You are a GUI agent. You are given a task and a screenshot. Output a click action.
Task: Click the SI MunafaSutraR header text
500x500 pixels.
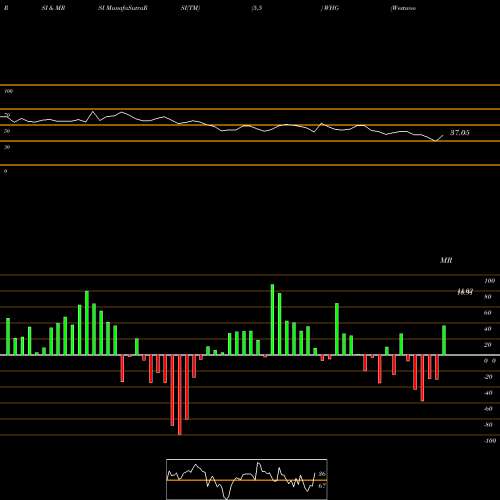coord(123,8)
